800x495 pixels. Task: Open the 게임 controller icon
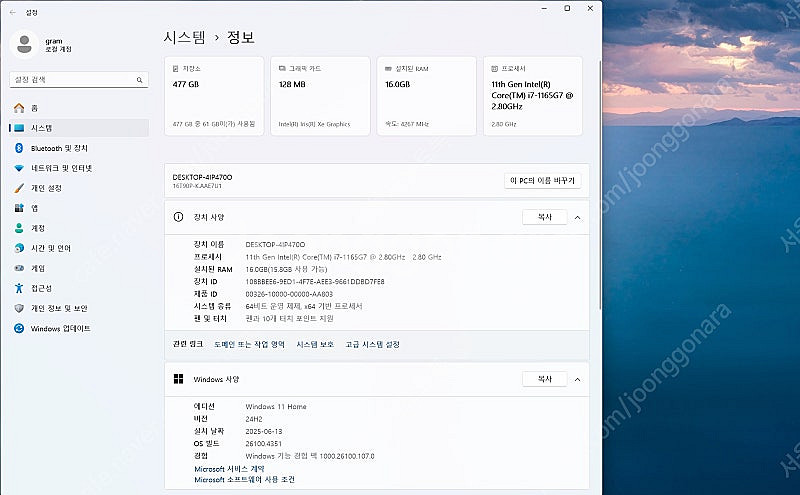(x=19, y=268)
